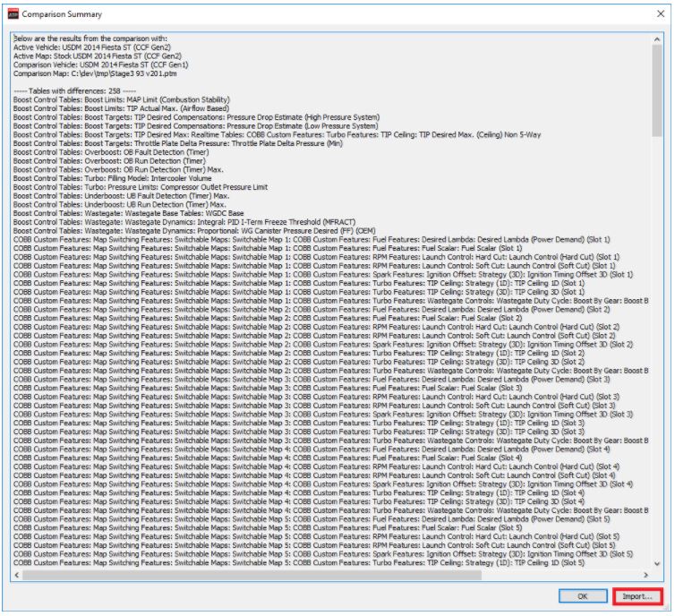Click the 'Turbo: Filling Model: Intercooler Volume' line

click(x=113, y=178)
